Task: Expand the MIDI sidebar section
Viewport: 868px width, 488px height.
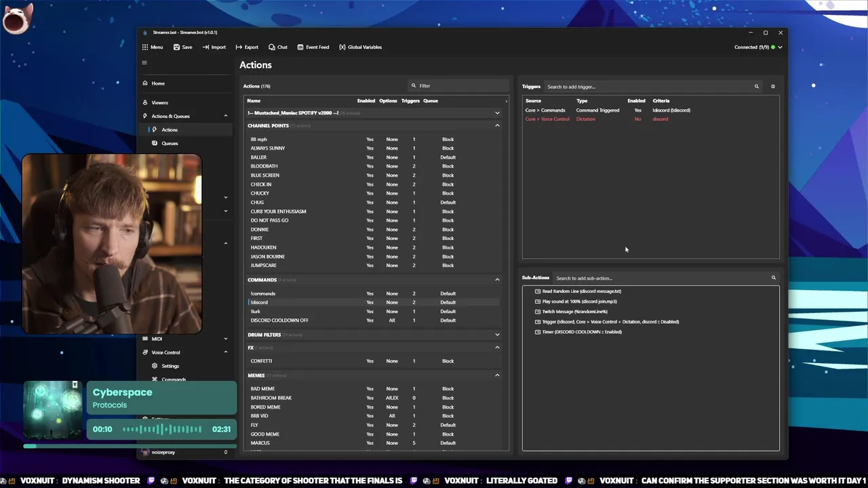Action: pos(226,339)
